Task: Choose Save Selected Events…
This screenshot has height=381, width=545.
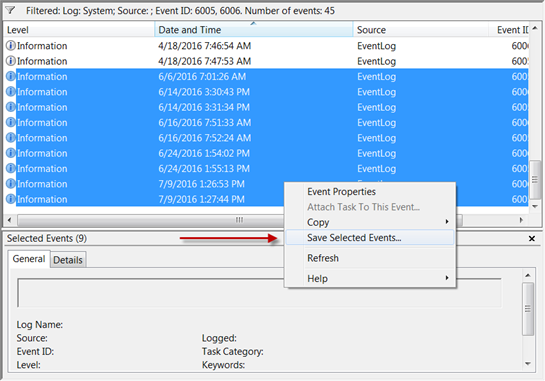Action: point(370,237)
